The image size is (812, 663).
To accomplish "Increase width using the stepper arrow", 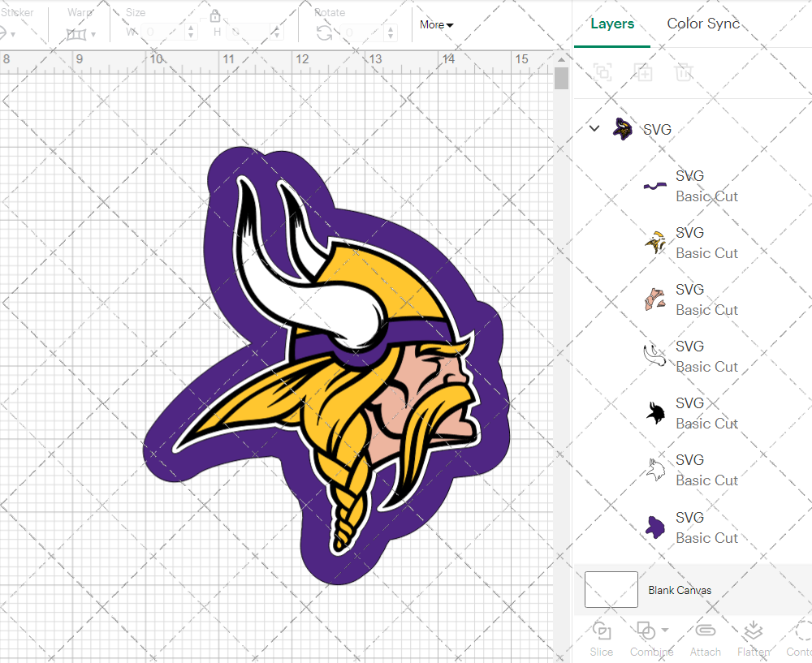I will (191, 28).
